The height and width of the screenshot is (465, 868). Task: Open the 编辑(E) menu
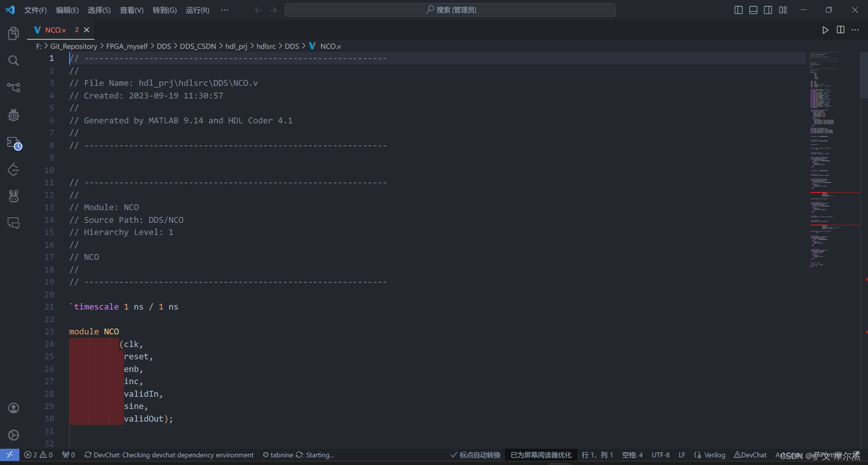67,10
